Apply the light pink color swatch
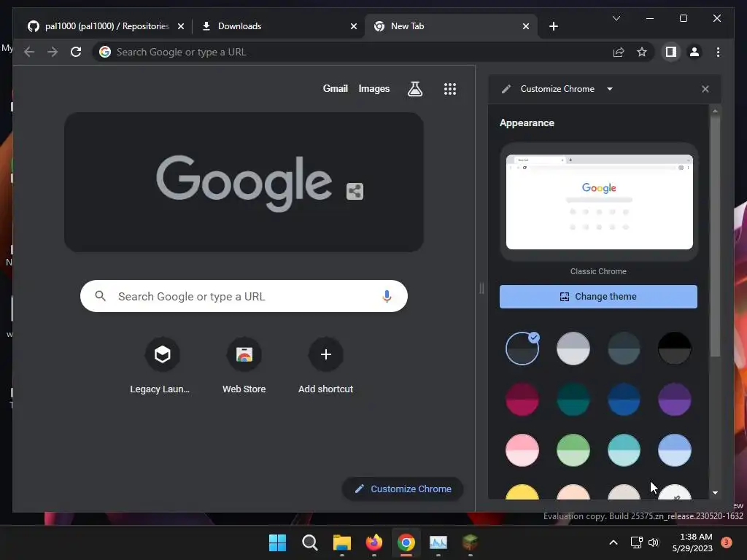747x560 pixels. [x=522, y=450]
